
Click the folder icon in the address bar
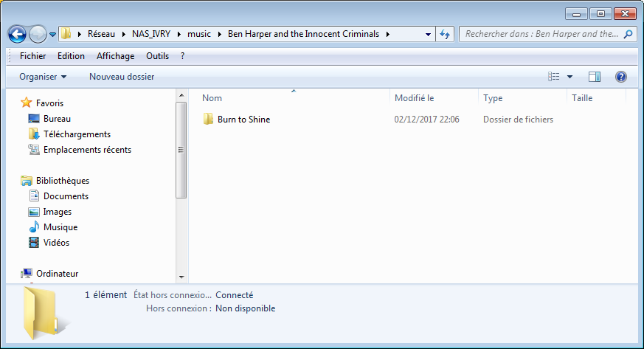point(66,34)
